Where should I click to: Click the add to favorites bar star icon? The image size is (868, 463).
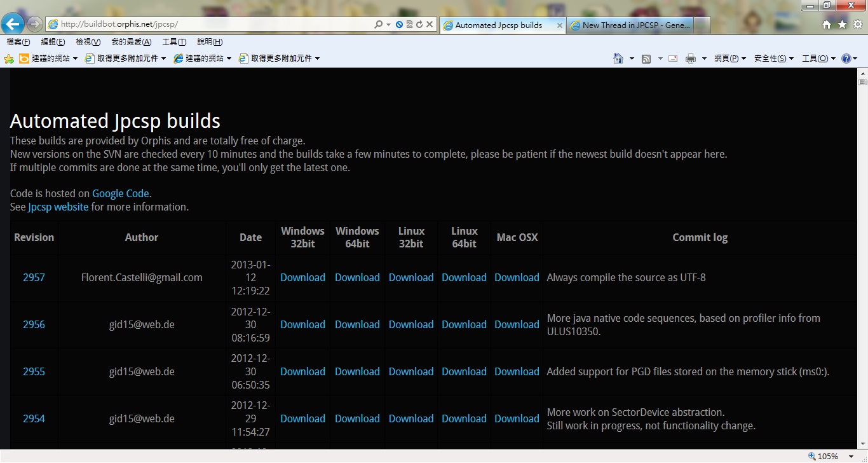(9, 59)
